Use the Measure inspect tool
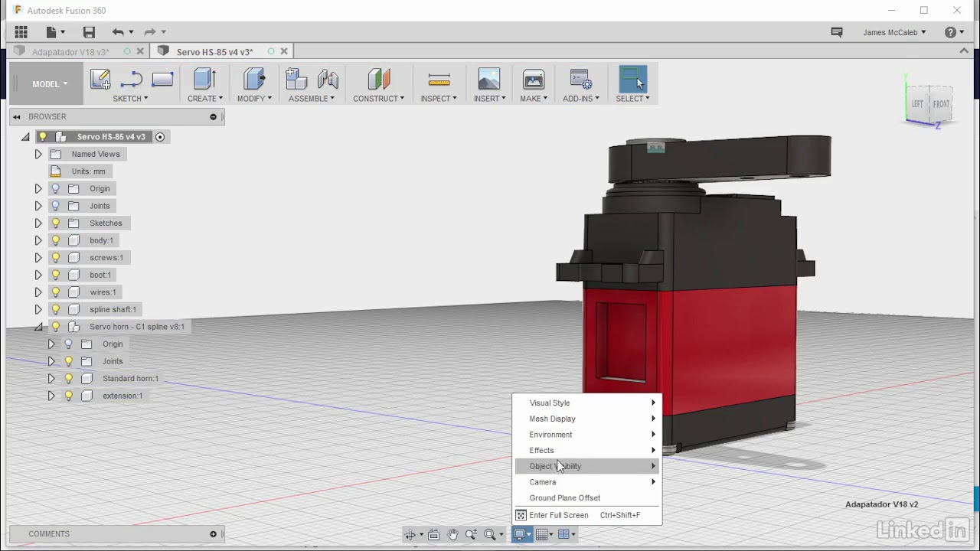The height and width of the screenshot is (551, 980). pos(439,80)
